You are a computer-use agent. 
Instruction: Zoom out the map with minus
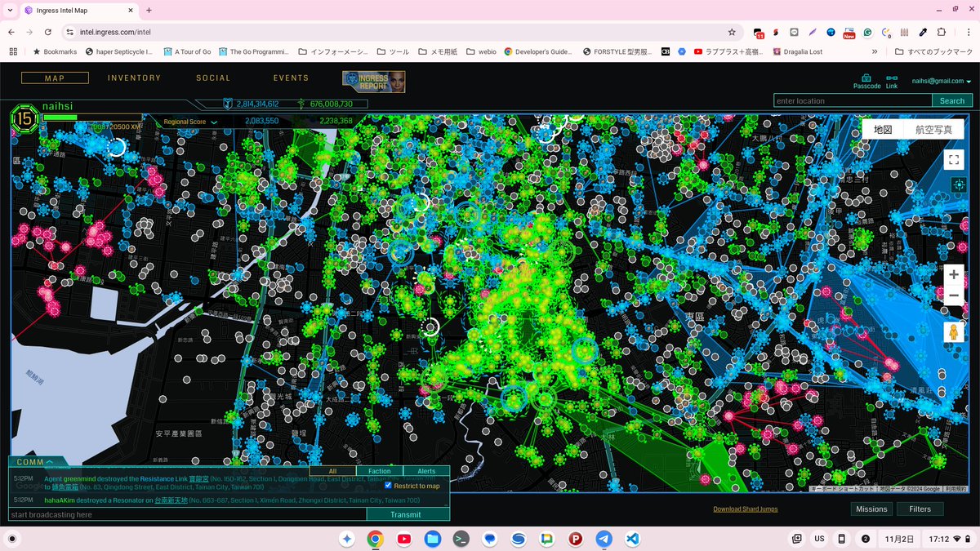tap(953, 295)
